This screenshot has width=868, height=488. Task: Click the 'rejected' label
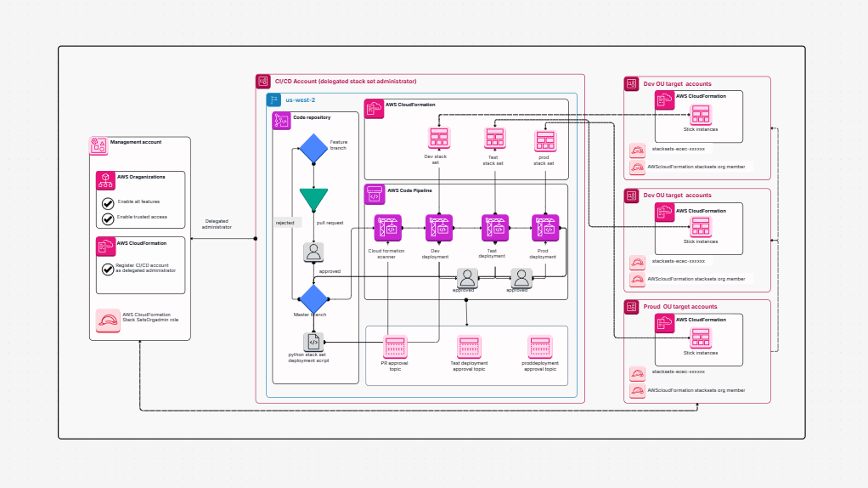tap(285, 223)
